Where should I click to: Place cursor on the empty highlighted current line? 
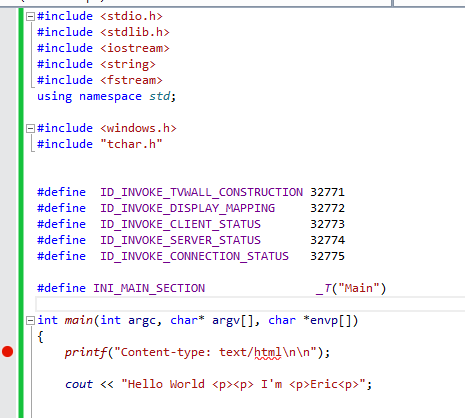[250, 304]
